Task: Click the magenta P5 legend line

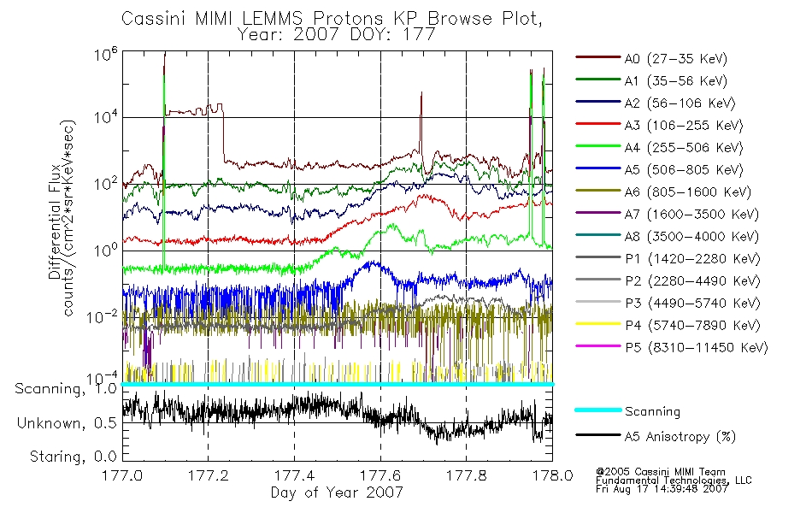Action: click(597, 345)
